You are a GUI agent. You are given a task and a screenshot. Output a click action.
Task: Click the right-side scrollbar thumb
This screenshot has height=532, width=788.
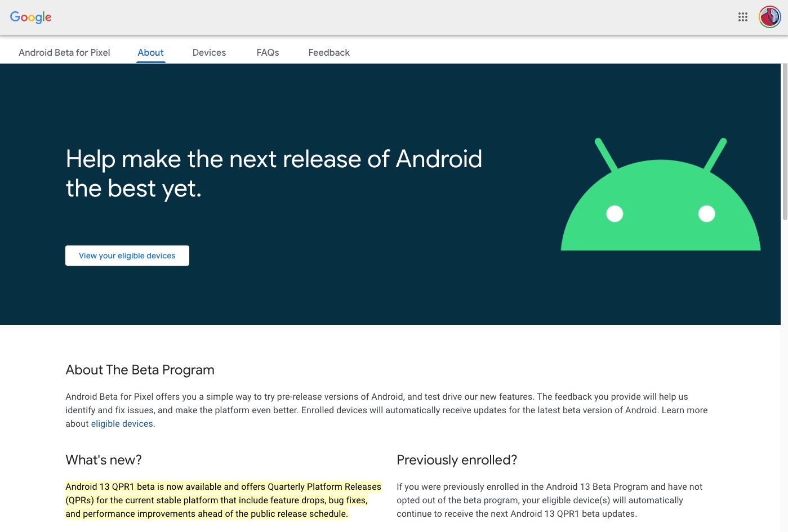tap(784, 141)
